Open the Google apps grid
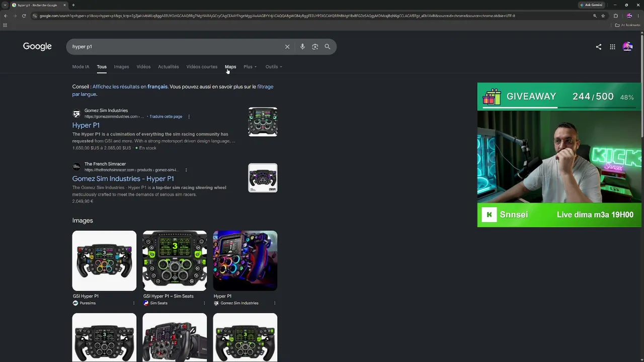Screen dimensions: 644x362 612,47
